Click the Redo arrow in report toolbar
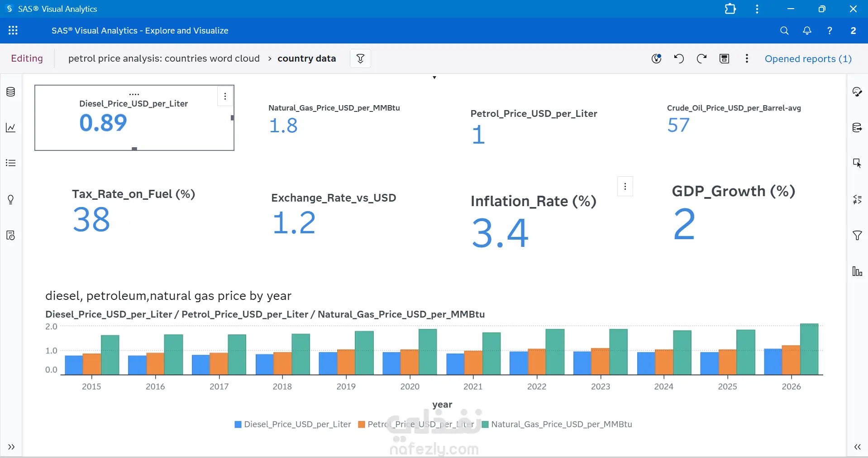Image resolution: width=868 pixels, height=458 pixels. click(x=701, y=58)
